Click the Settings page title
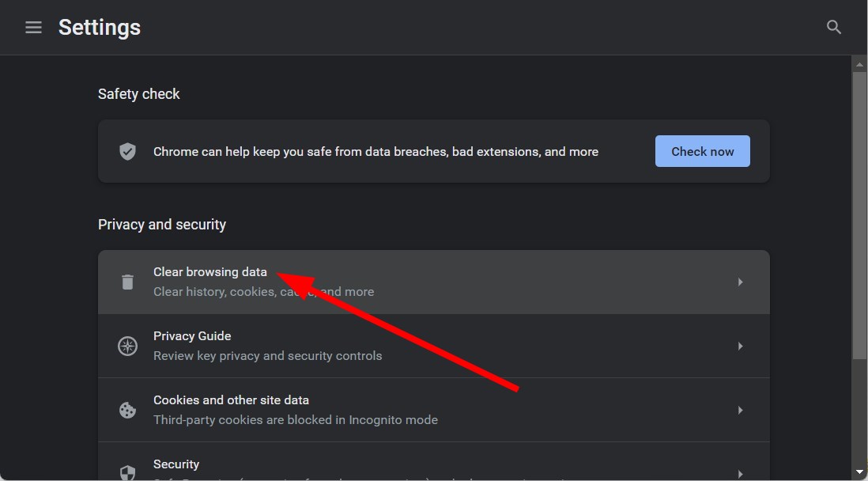 pyautogui.click(x=100, y=28)
